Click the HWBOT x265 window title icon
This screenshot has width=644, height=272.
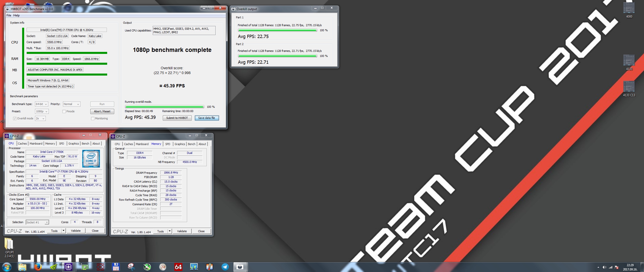pyautogui.click(x=7, y=9)
